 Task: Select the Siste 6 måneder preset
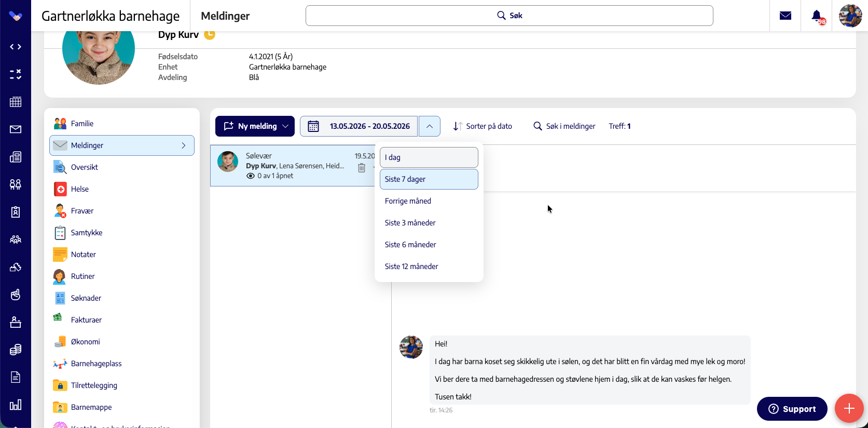click(x=429, y=245)
